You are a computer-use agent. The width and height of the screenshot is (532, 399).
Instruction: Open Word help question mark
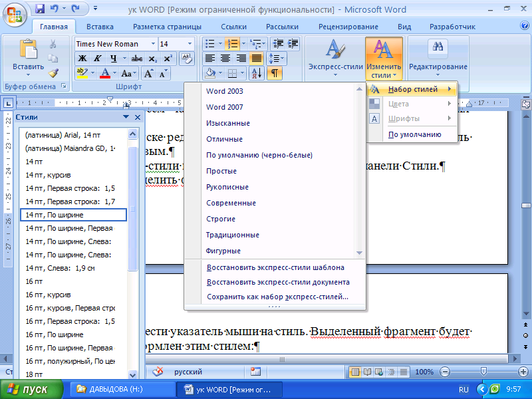tap(525, 25)
